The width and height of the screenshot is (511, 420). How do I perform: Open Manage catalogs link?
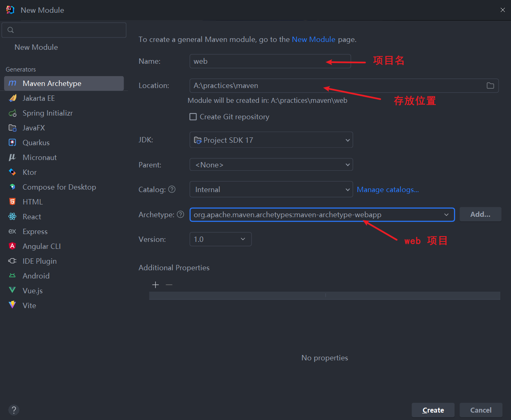(x=388, y=190)
